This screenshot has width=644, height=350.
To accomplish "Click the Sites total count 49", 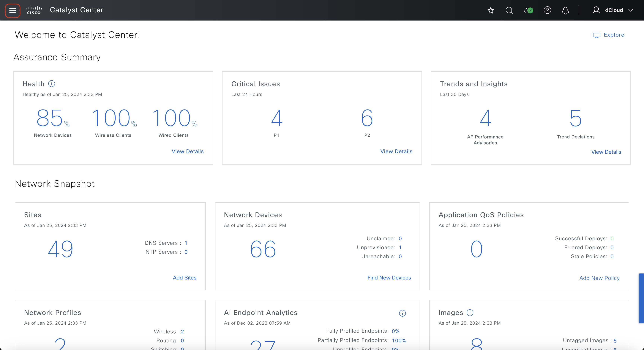I will [60, 249].
